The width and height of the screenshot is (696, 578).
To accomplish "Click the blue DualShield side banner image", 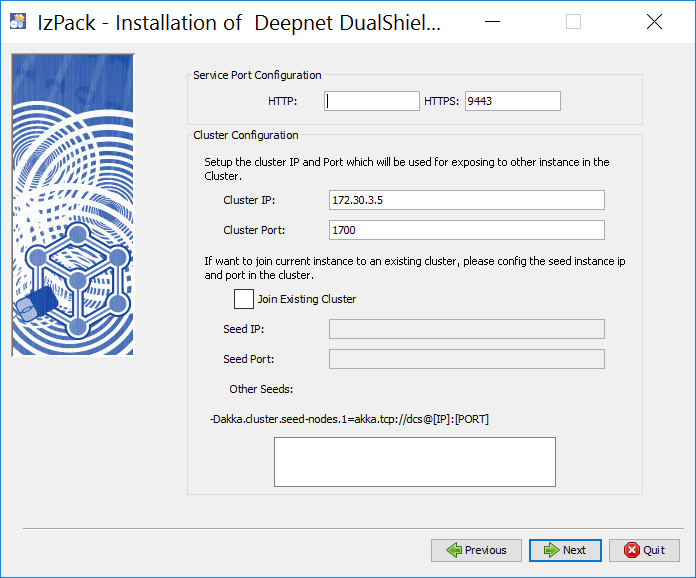I will click(x=72, y=204).
